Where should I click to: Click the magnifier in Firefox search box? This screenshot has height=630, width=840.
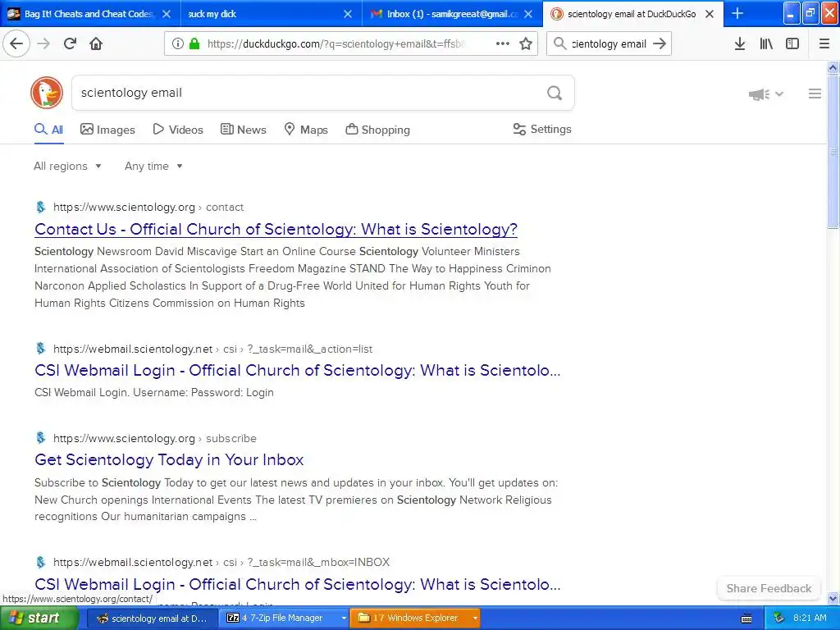(559, 44)
